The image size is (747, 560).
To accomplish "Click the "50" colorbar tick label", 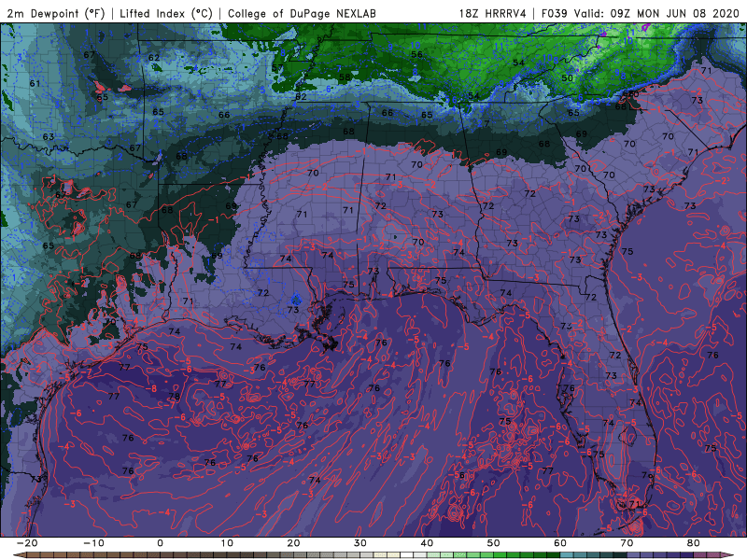I will [494, 543].
